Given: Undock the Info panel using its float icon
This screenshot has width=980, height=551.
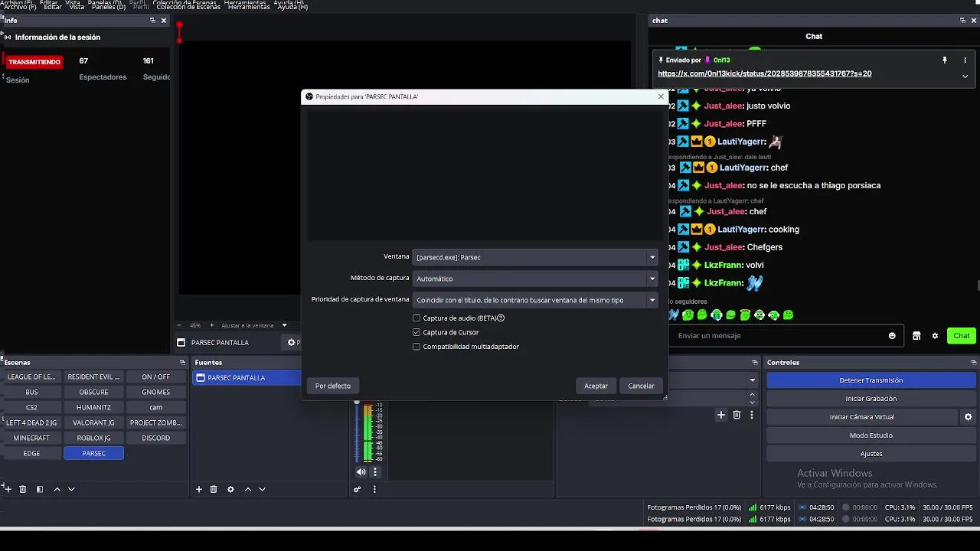Looking at the screenshot, I should pyautogui.click(x=152, y=21).
